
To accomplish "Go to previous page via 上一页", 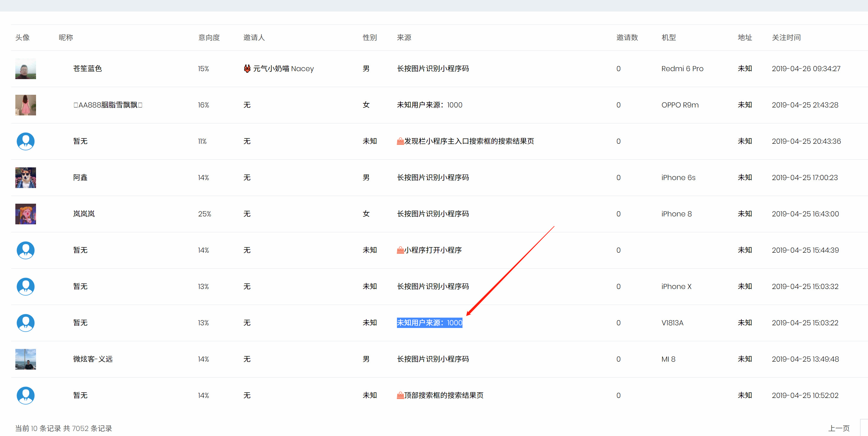I will click(x=839, y=428).
